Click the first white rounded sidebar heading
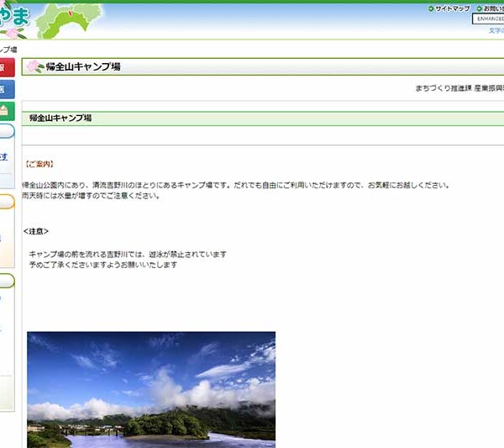This screenshot has width=504, height=448. pyautogui.click(x=7, y=131)
